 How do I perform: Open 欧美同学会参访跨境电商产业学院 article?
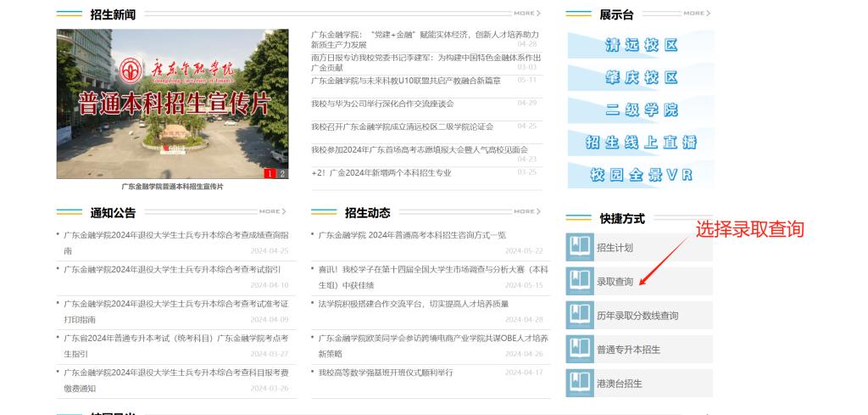tap(433, 345)
